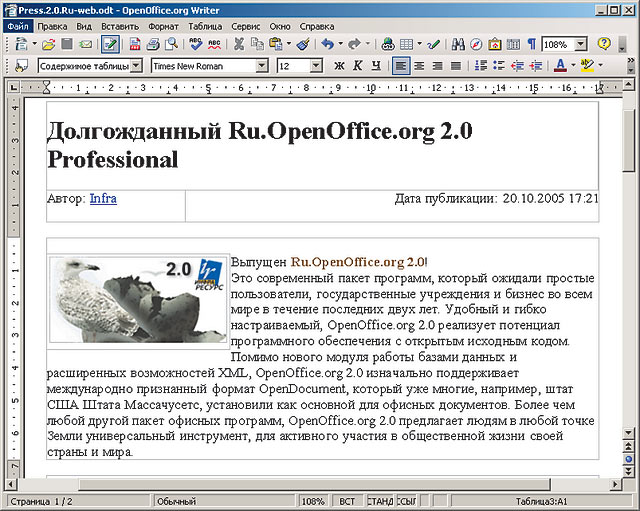640x511 pixels.
Task: Open the Файл menu
Action: 17,25
